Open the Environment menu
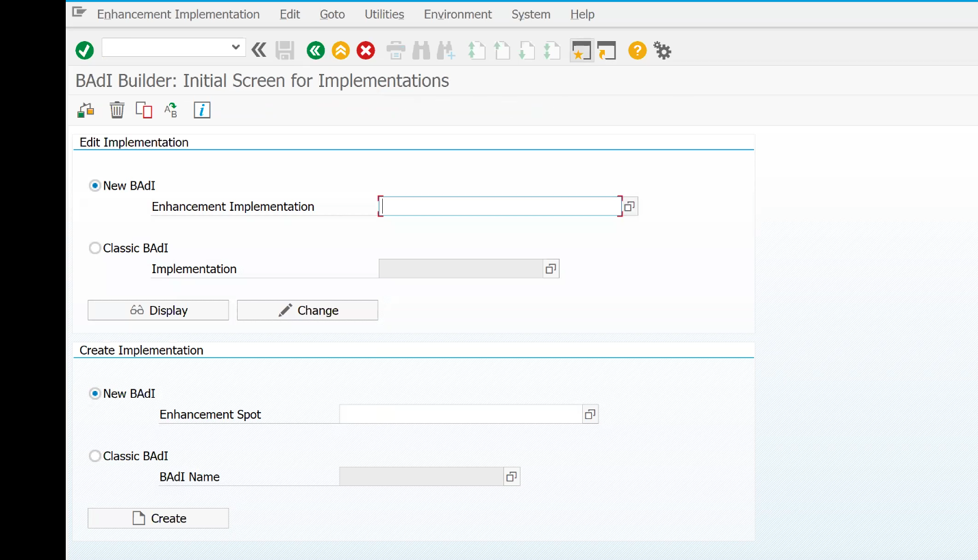 457,14
